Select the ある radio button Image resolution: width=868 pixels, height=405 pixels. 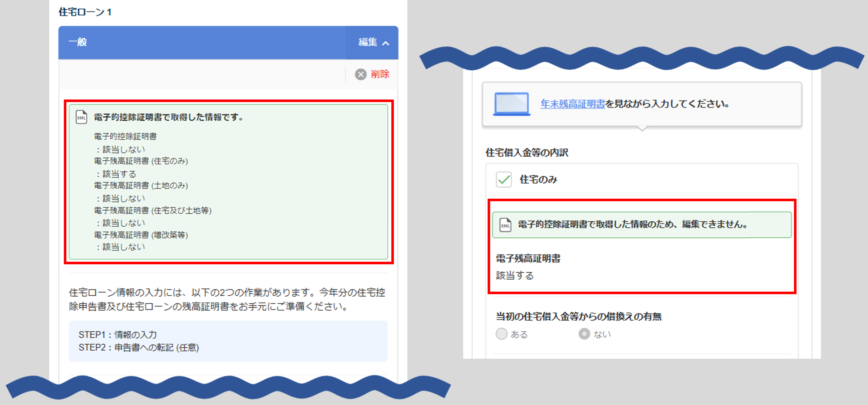(501, 334)
